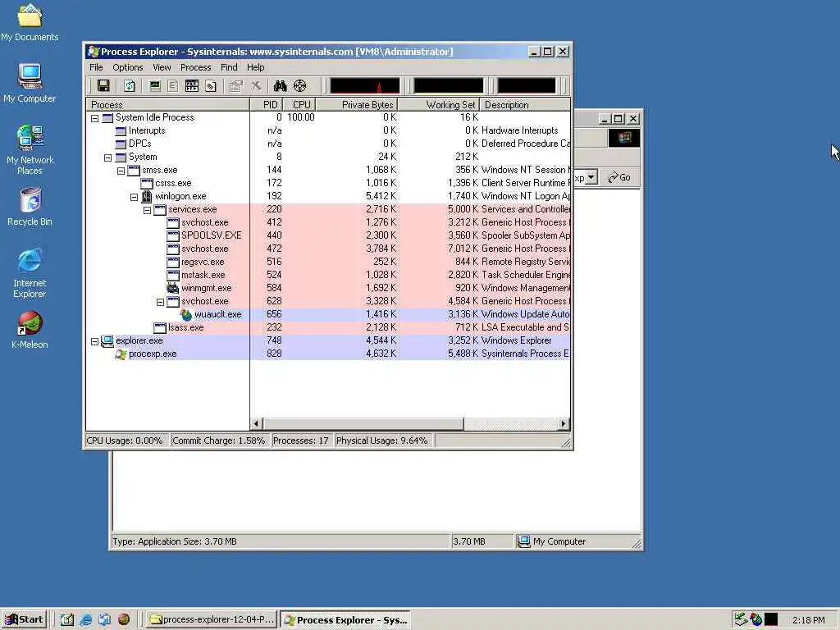Click the horizontal scrollbar right arrow
840x630 pixels.
[563, 424]
